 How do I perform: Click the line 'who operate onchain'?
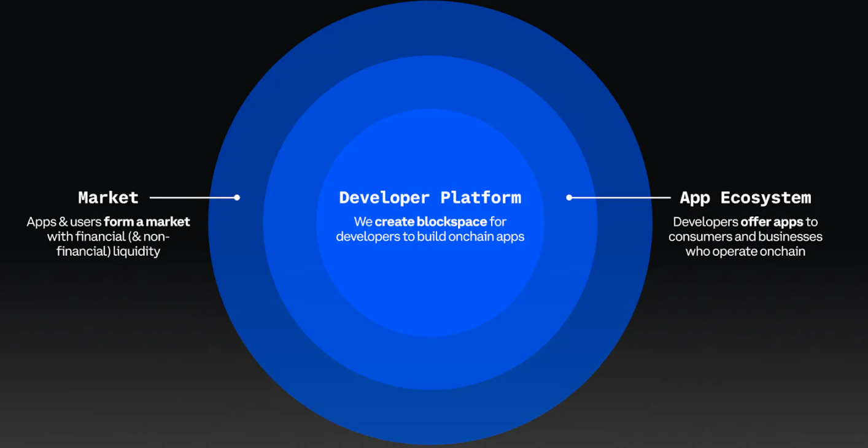(x=745, y=252)
